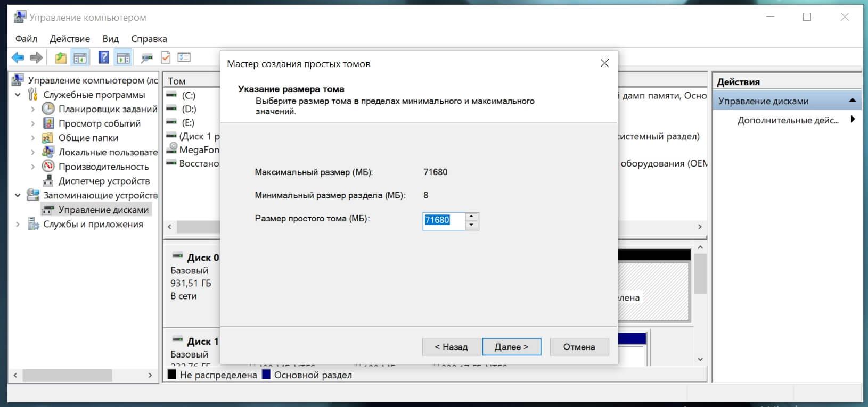The height and width of the screenshot is (407, 868).
Task: Select Общие папки shared folders node
Action: click(x=80, y=138)
